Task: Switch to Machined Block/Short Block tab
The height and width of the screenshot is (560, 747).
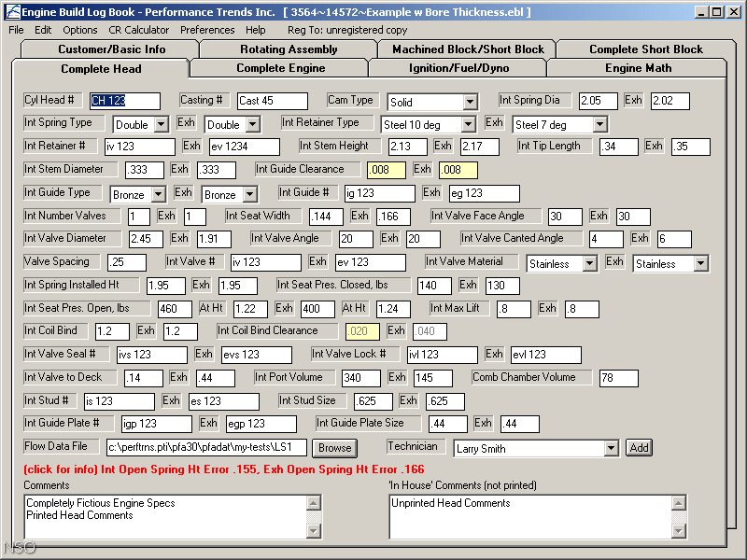Action: (x=468, y=49)
